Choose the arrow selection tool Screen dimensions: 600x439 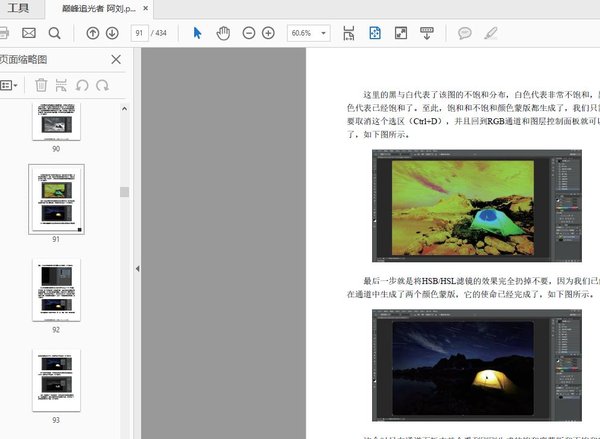click(197, 33)
